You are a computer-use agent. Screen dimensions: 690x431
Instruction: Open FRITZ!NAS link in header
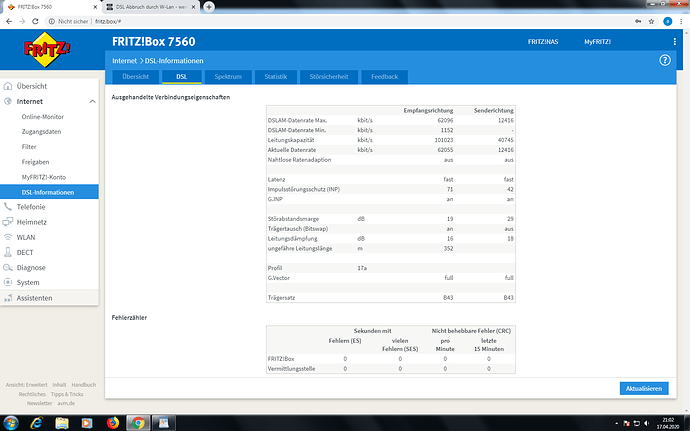coord(543,42)
